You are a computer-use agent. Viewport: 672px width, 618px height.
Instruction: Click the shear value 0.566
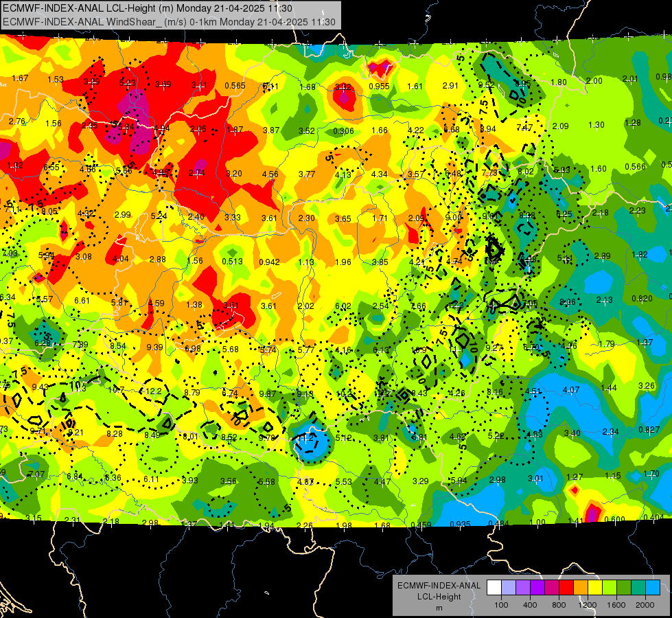tap(635, 166)
